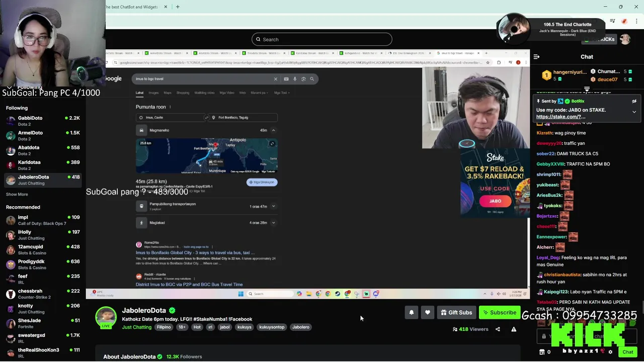Open GabbiDoto channel in sidebar
This screenshot has height=362, width=644.
pyautogui.click(x=43, y=121)
